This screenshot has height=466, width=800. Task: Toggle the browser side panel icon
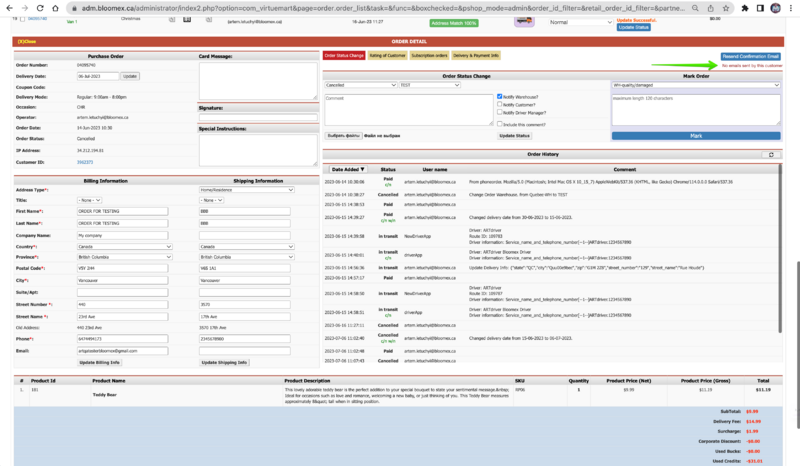(760, 8)
